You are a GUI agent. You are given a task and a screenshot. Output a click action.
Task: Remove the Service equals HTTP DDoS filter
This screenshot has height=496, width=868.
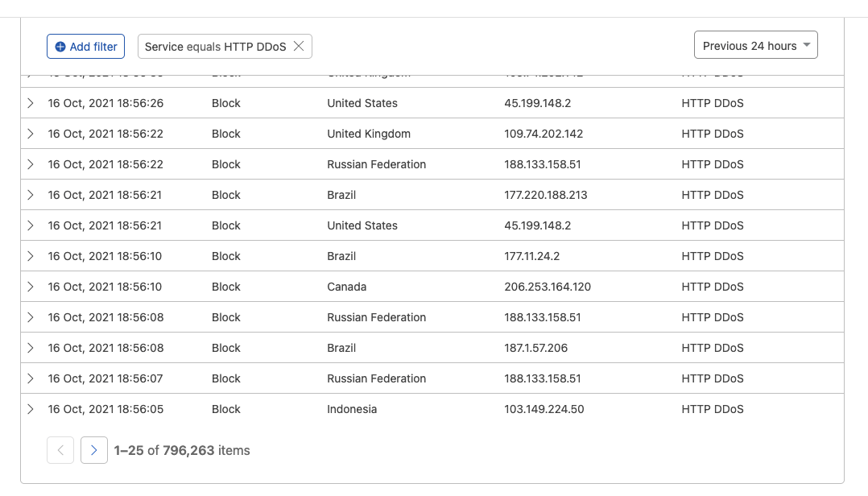point(299,47)
